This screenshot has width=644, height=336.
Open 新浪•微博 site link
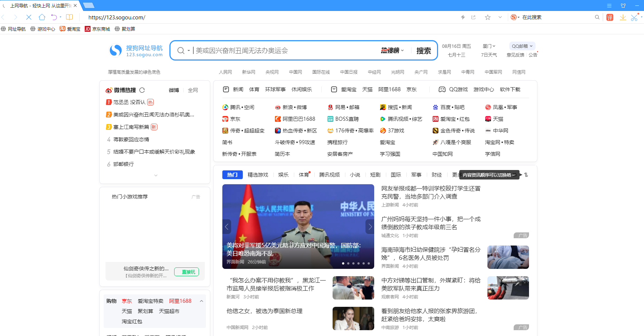pos(291,107)
